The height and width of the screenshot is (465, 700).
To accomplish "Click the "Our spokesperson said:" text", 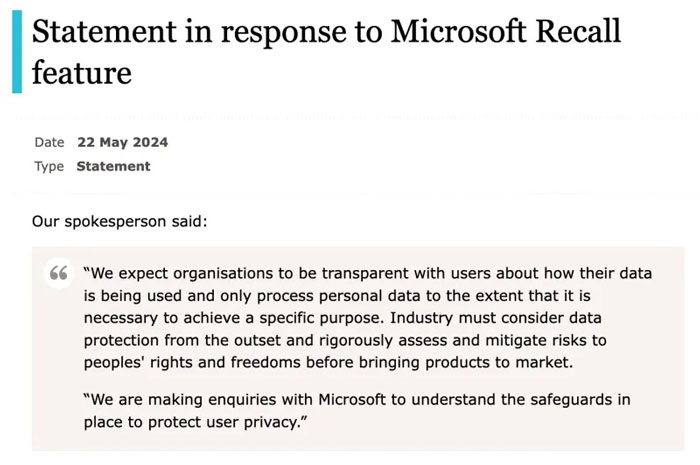I will [119, 220].
